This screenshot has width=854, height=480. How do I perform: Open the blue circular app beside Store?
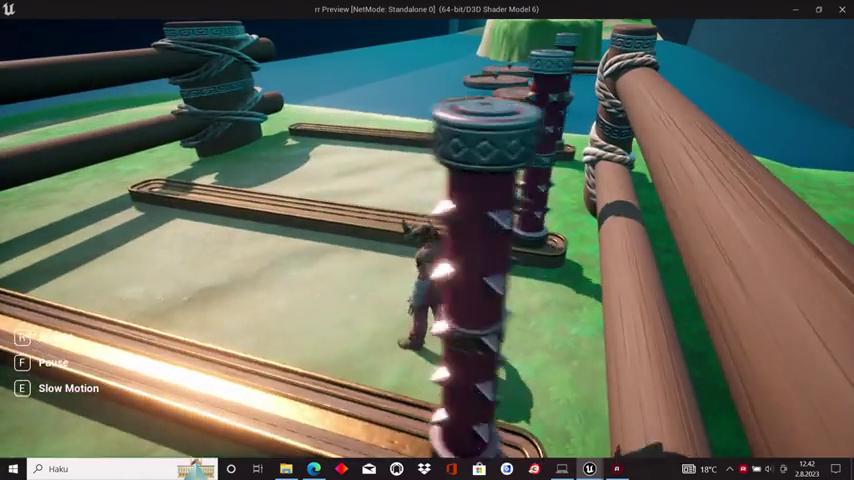[507, 469]
